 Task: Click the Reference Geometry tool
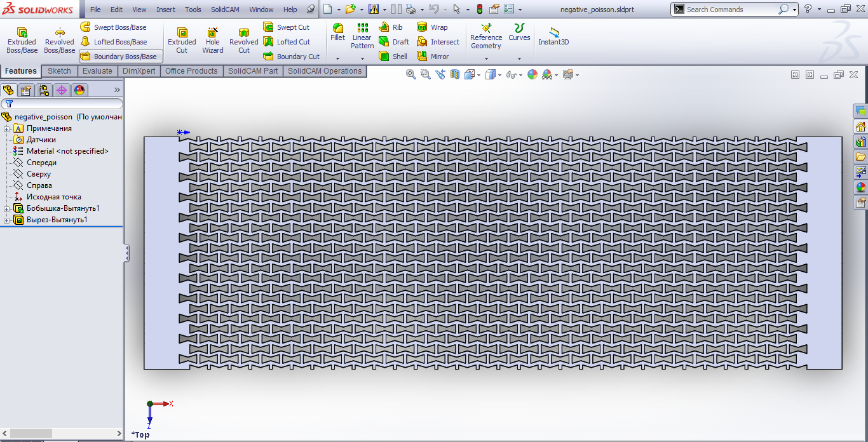pyautogui.click(x=486, y=36)
